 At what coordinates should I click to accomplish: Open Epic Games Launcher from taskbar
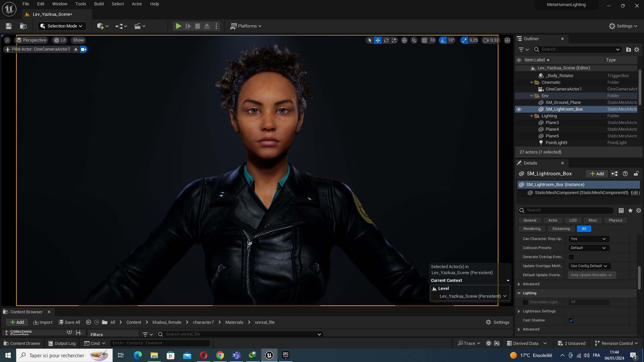point(286,355)
